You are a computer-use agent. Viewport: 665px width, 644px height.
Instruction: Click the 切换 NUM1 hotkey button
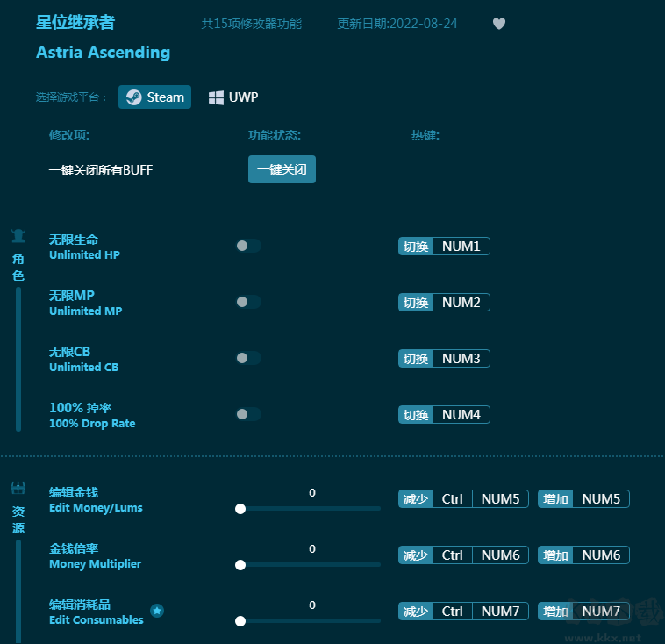[x=444, y=247]
